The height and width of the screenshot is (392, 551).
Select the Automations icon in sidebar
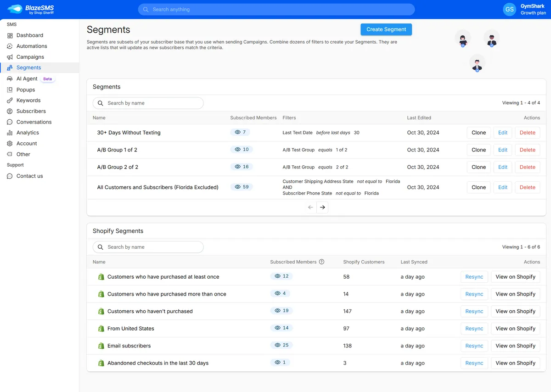click(x=11, y=46)
